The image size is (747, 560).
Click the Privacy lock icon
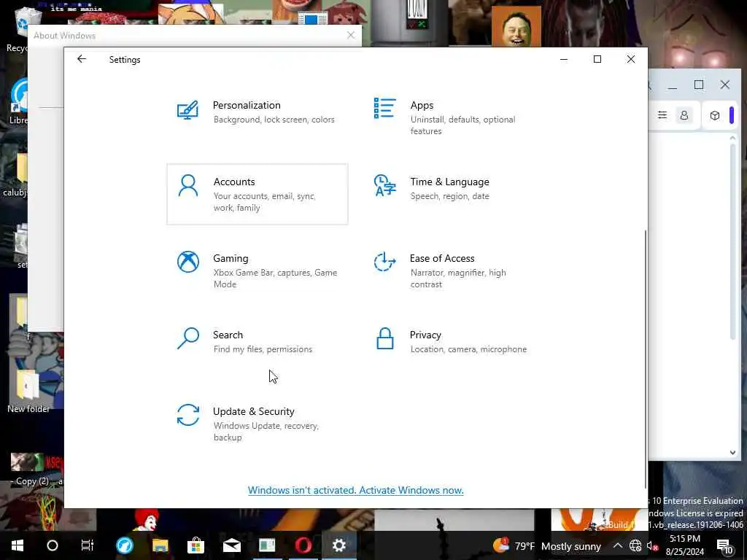(385, 338)
